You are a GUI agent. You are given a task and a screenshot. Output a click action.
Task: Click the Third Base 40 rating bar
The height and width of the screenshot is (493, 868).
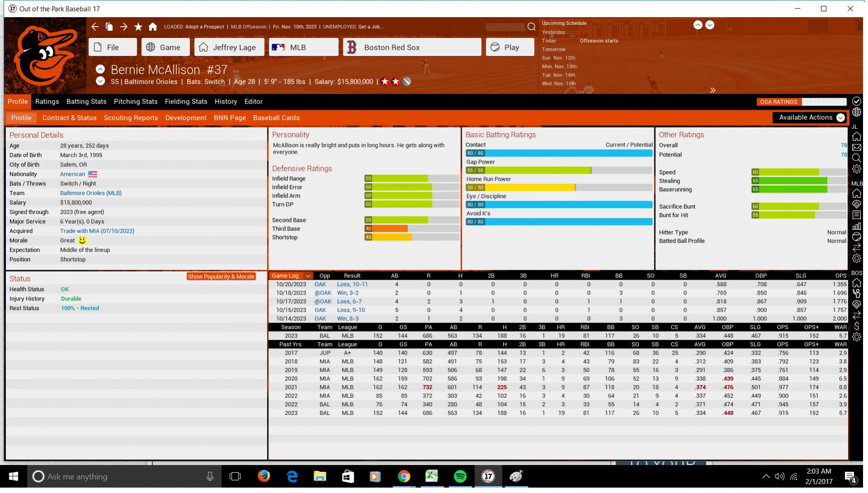point(412,229)
